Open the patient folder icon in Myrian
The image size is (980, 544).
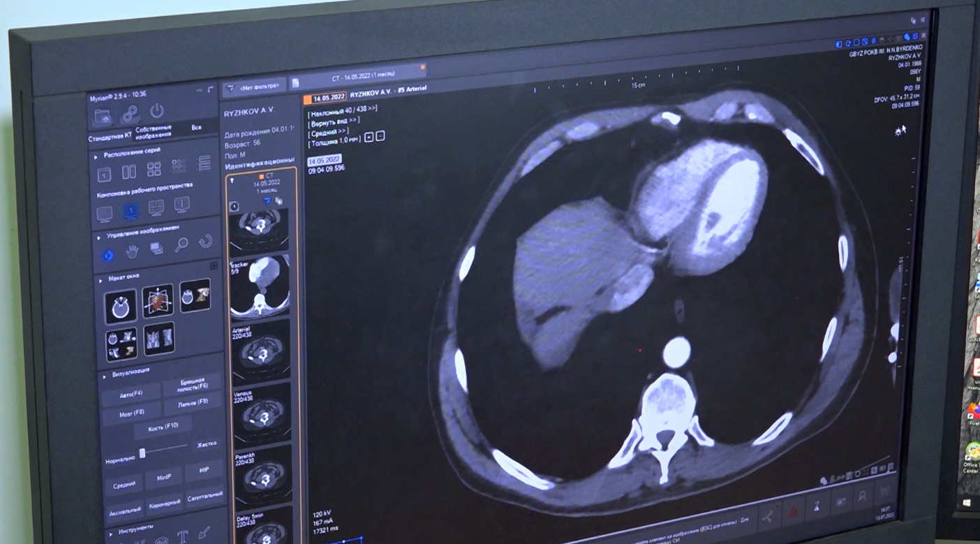[x=103, y=117]
